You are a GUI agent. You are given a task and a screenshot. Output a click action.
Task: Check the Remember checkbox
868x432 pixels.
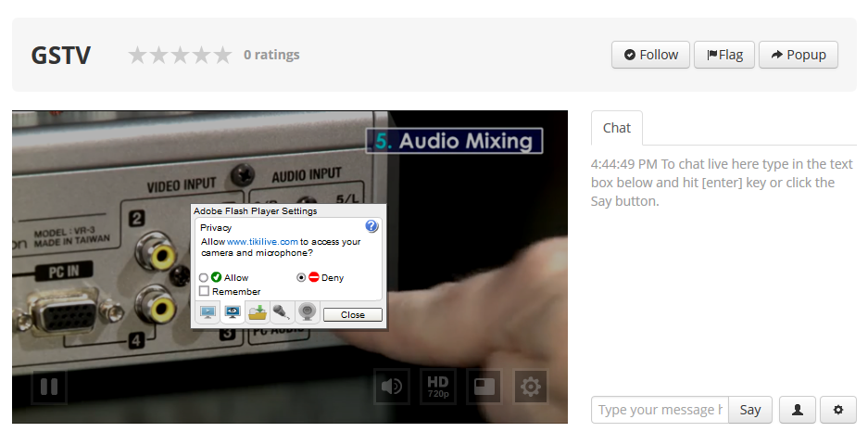point(205,291)
